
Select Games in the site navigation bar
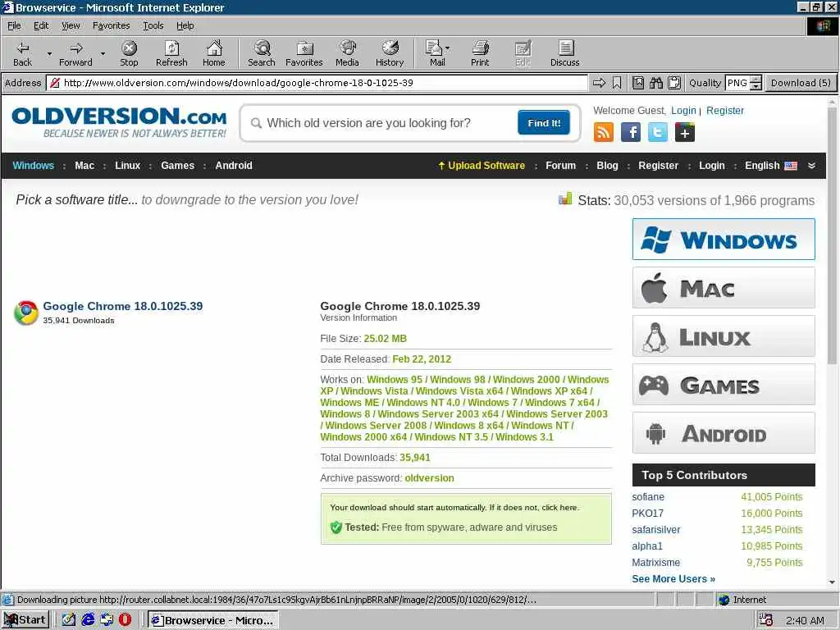point(177,166)
